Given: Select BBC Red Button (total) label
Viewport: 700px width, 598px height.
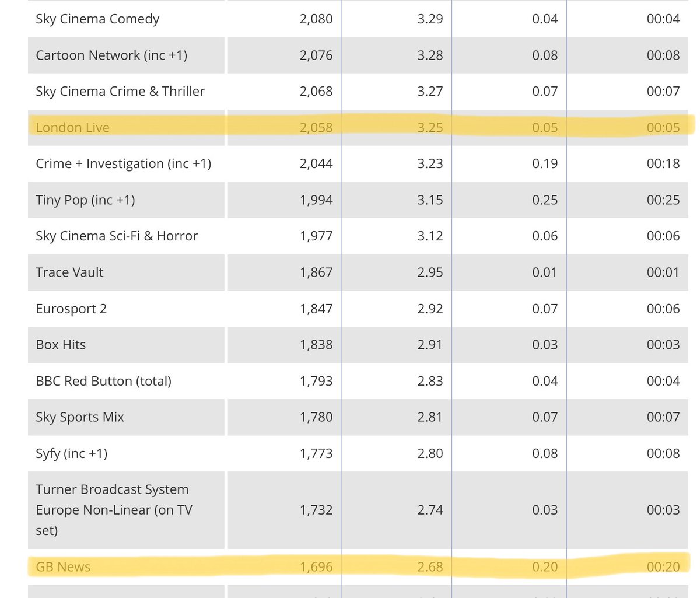Looking at the screenshot, I should 104,381.
